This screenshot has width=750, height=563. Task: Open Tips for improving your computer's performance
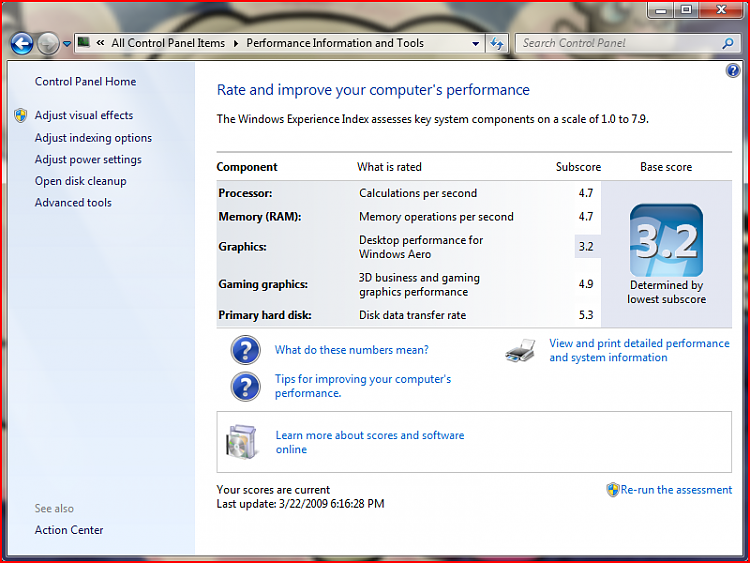[363, 386]
